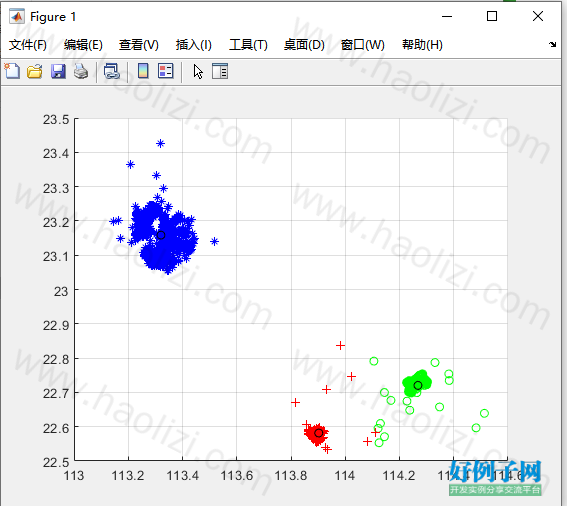Image resolution: width=567 pixels, height=506 pixels.
Task: Click the x-axis tick label 113.6
Action: click(237, 476)
